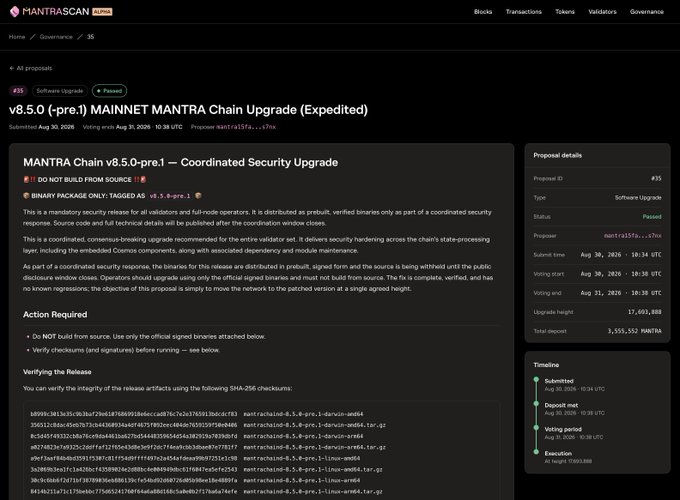The height and width of the screenshot is (500, 680).
Task: Click the Verifying the Release heading
Action: point(57,372)
